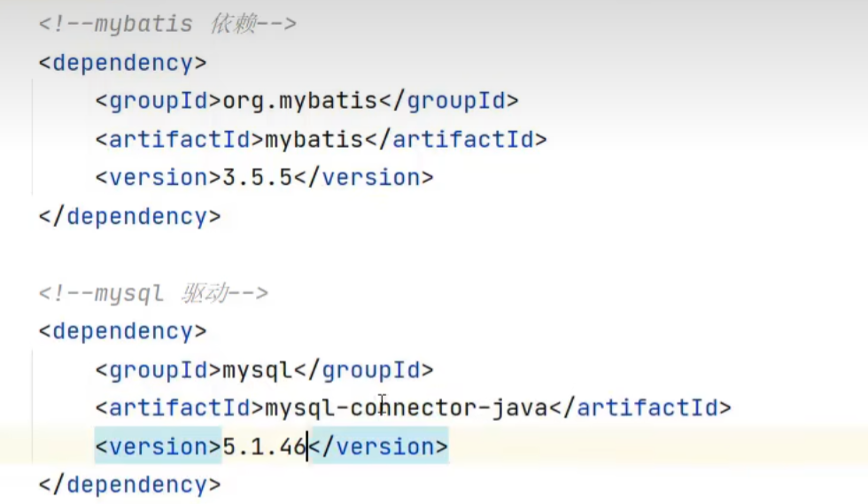Click the closing dependency tag below version 3.5.5
The image size is (868, 504).
click(x=129, y=216)
